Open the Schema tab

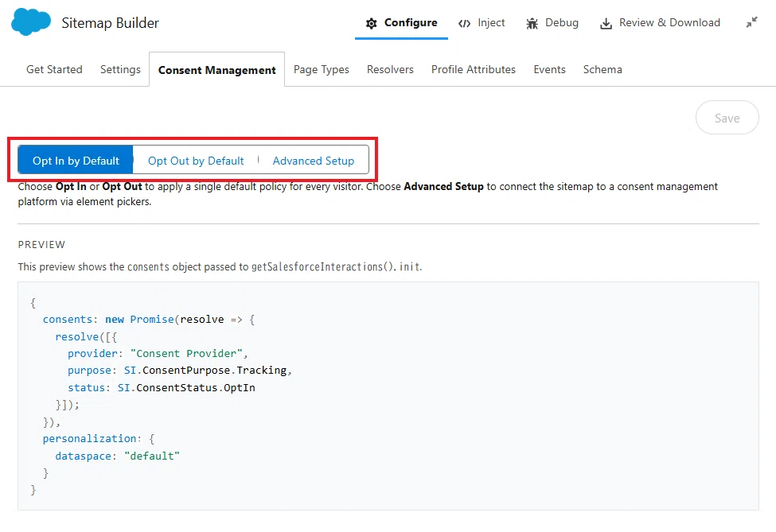(602, 70)
